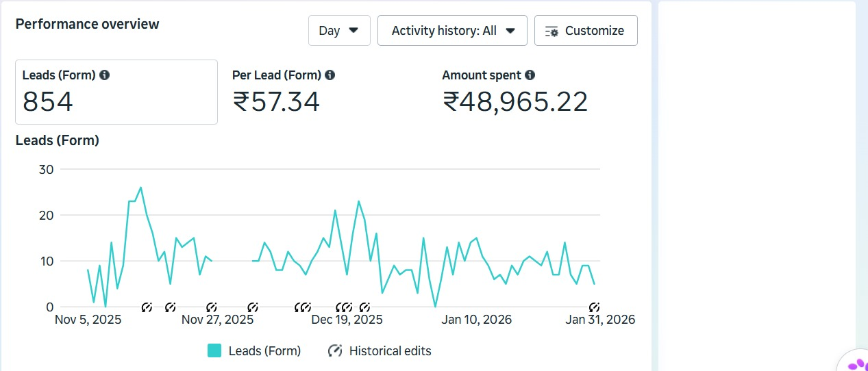Click the second historical edit marker from left
This screenshot has height=371, width=868.
pyautogui.click(x=170, y=307)
